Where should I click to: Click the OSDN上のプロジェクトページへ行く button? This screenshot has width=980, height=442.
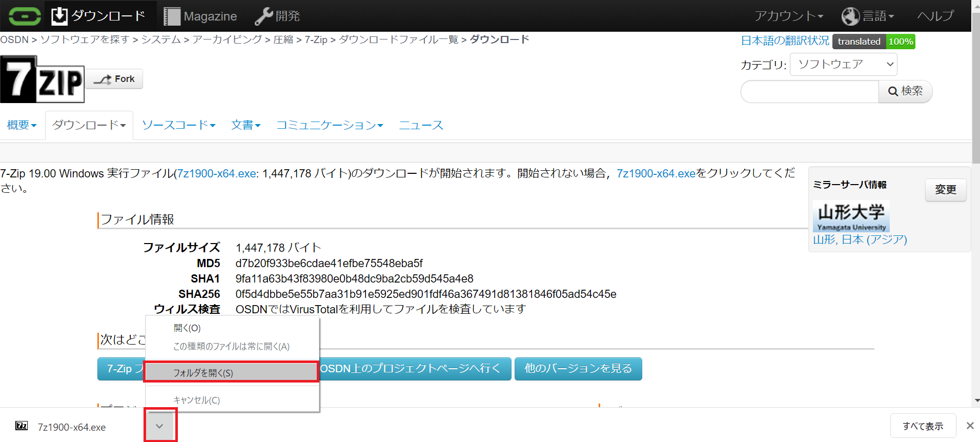415,369
